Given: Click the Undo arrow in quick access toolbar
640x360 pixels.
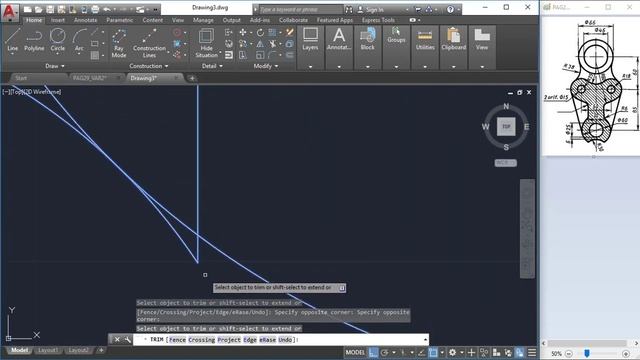Looking at the screenshot, I should tap(107, 9).
